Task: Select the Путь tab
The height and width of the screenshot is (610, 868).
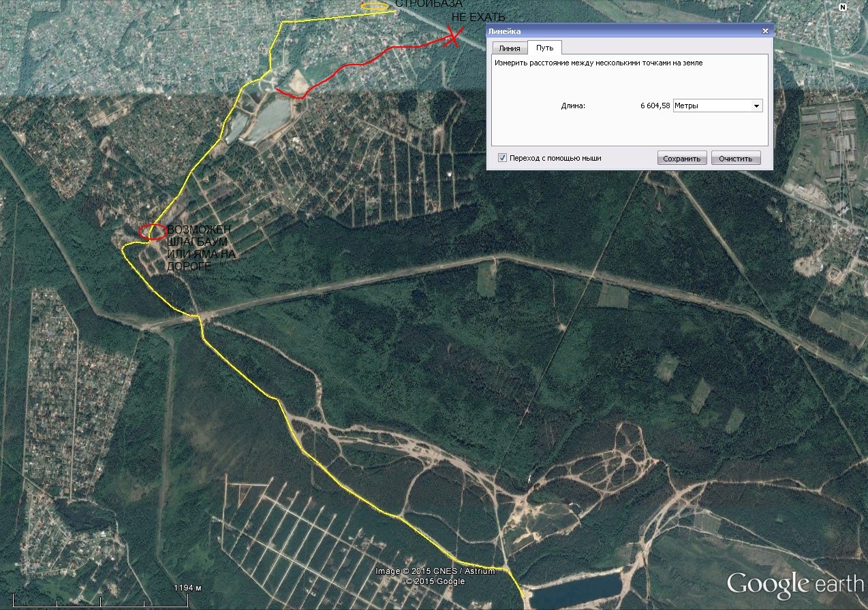Action: pyautogui.click(x=544, y=48)
